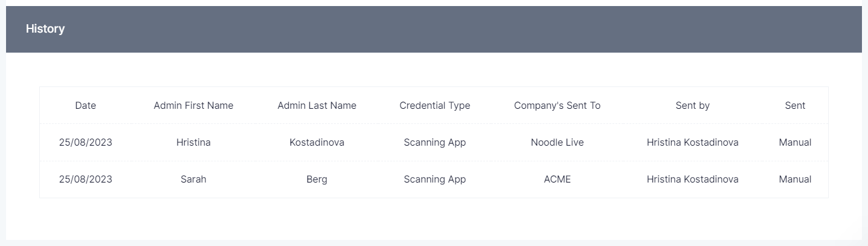Click the Berg last name cell
The width and height of the screenshot is (868, 246).
(x=317, y=180)
